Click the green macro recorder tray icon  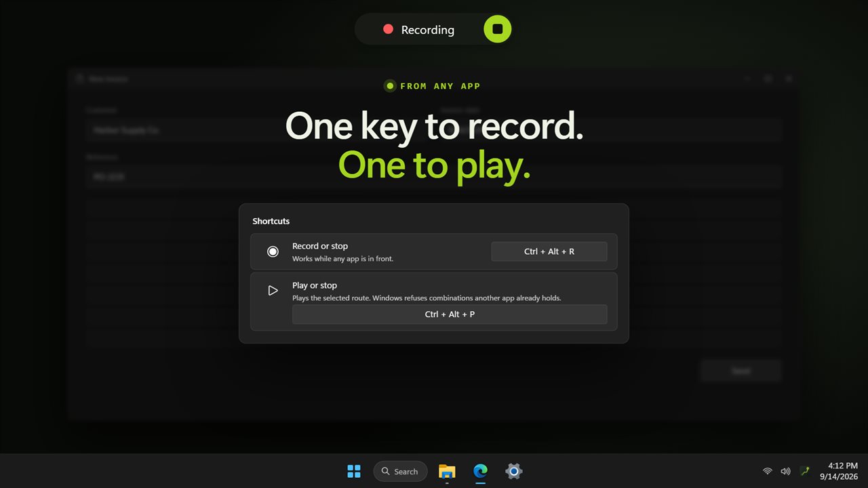tap(805, 471)
